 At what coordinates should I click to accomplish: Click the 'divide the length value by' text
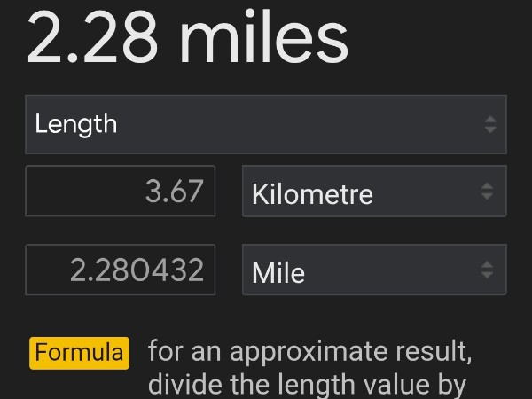(x=307, y=386)
